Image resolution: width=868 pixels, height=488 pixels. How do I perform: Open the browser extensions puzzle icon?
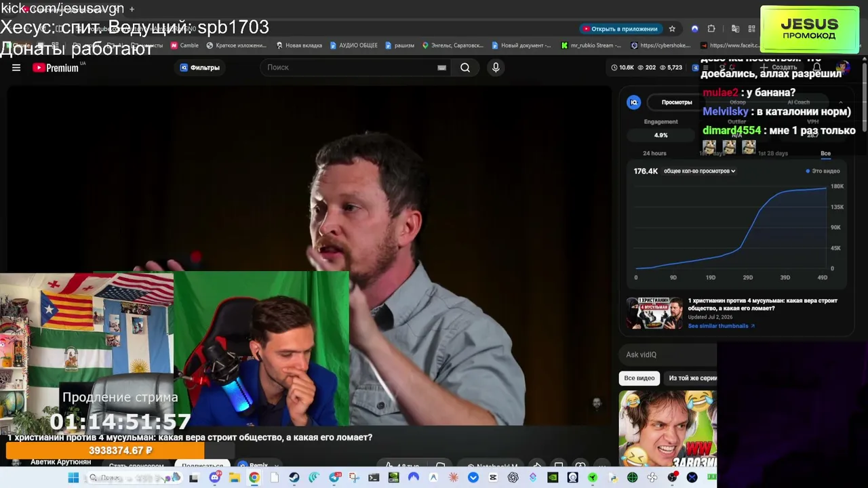[x=711, y=29]
